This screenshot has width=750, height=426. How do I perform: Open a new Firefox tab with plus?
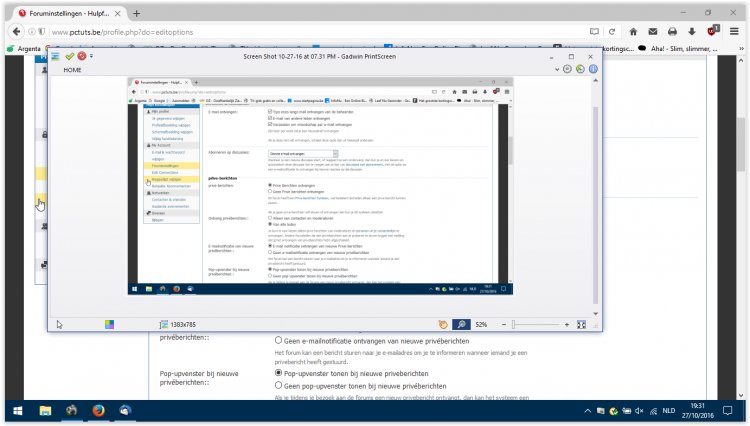(x=136, y=13)
